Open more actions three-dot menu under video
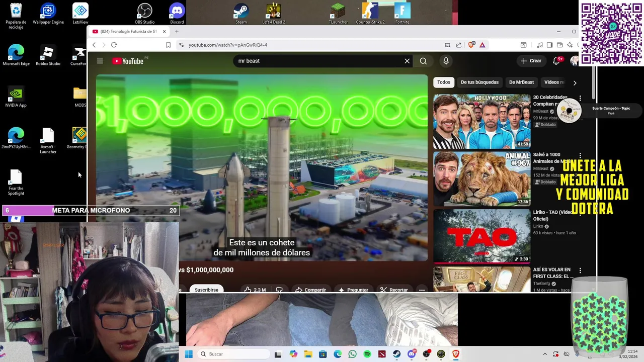 coord(422,290)
